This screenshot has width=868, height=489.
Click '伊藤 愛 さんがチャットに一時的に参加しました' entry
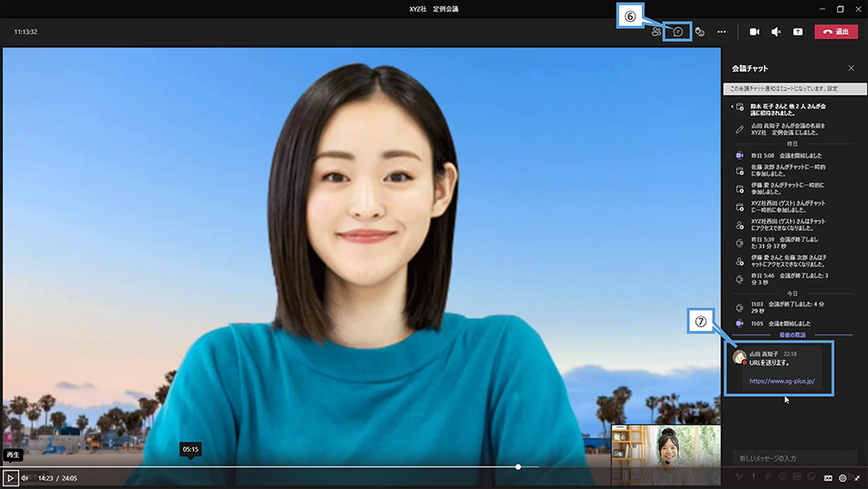pos(787,188)
